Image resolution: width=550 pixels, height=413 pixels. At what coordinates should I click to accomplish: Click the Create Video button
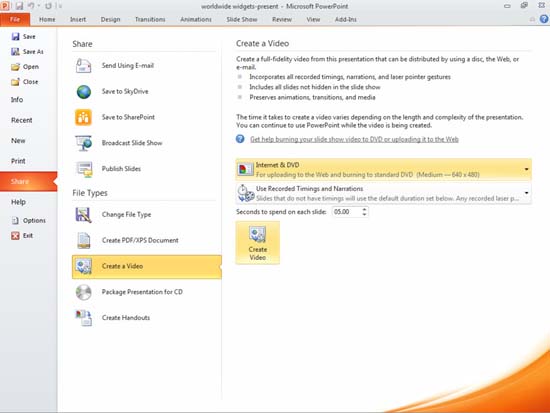tap(257, 242)
